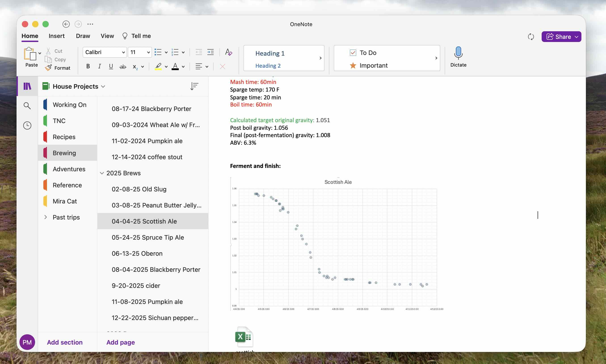Viewport: 606px width, 364px height.
Task: Click the clear formatting icon
Action: 229,52
